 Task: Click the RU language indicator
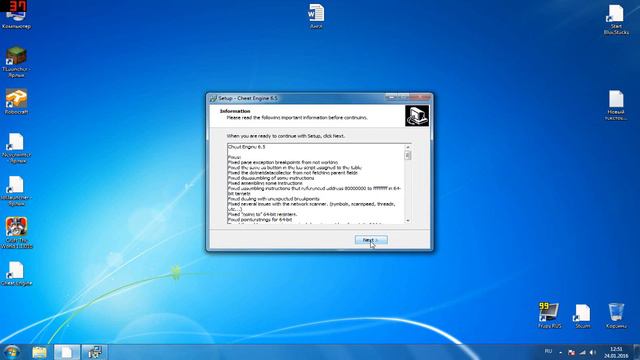[548, 351]
